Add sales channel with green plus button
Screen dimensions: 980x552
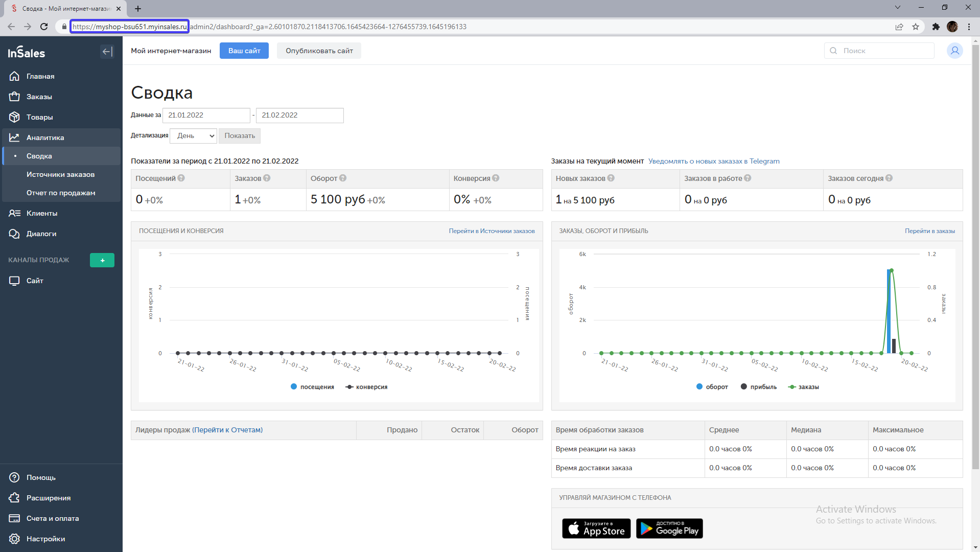pyautogui.click(x=102, y=260)
